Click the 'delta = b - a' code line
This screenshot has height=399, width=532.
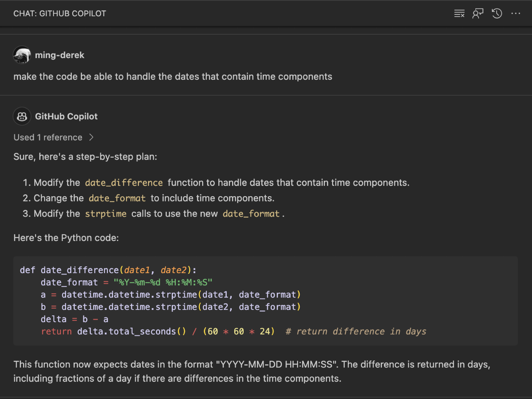pos(75,319)
